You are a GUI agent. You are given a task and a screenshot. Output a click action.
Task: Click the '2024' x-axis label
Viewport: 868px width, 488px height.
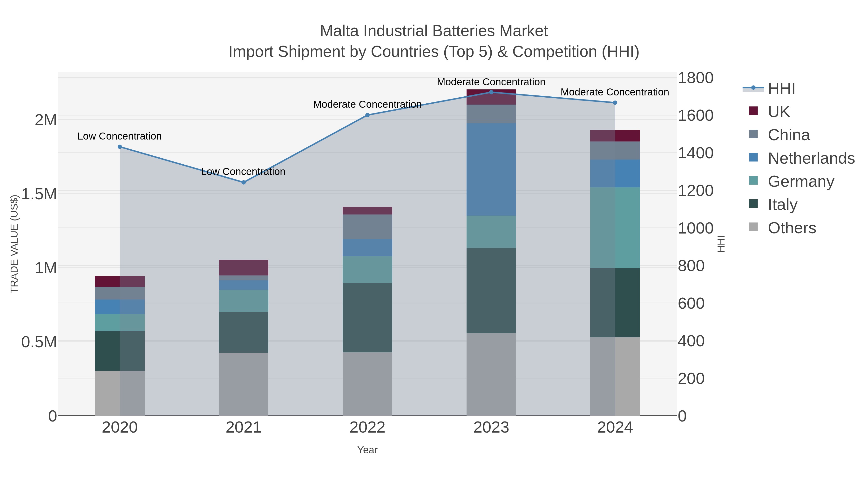point(615,427)
